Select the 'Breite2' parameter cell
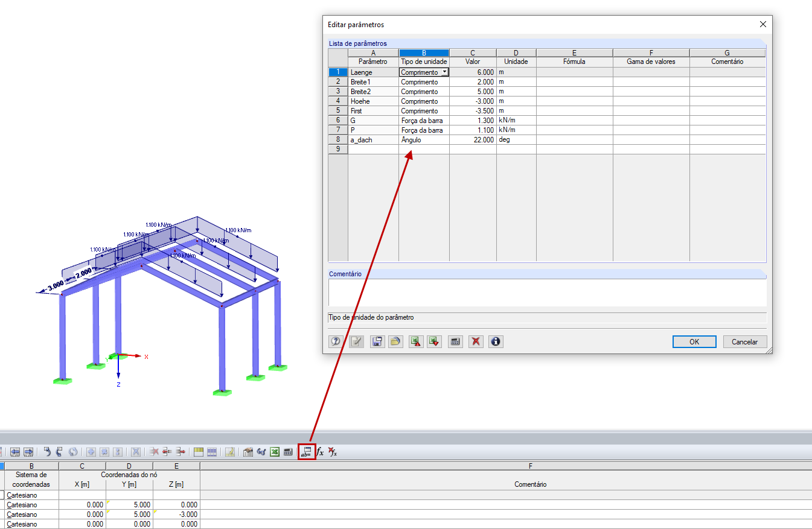812x529 pixels. 373,92
